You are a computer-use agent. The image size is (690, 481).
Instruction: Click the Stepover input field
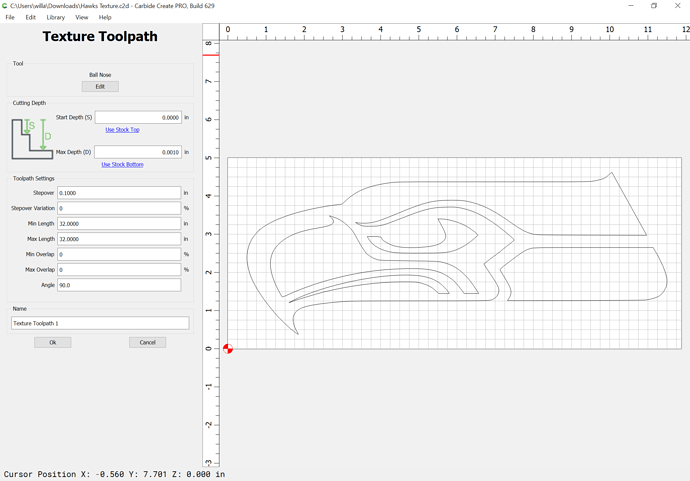click(119, 193)
